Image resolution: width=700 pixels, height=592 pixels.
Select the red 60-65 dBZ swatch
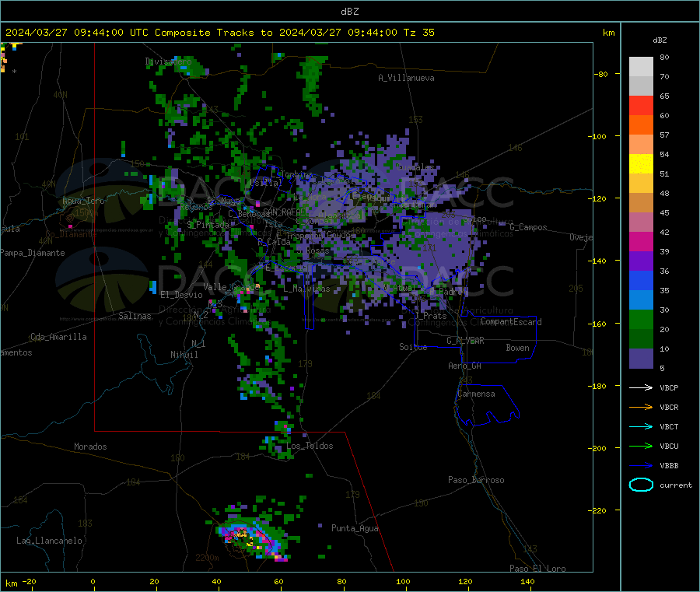click(x=641, y=105)
